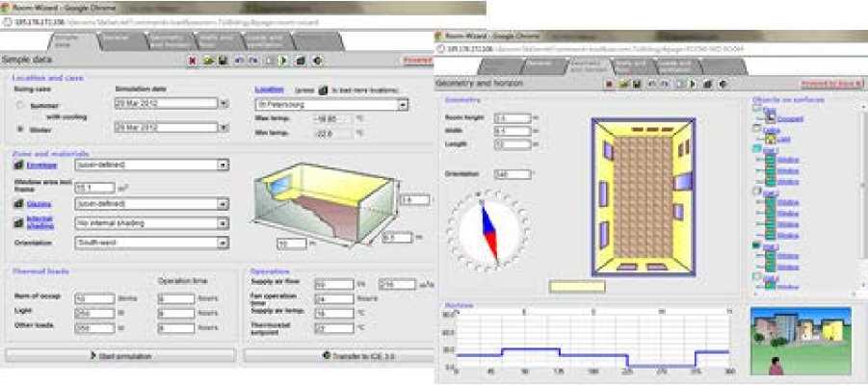Toggle the Floor surface icon in objects tree
868x385 pixels.
(757, 110)
